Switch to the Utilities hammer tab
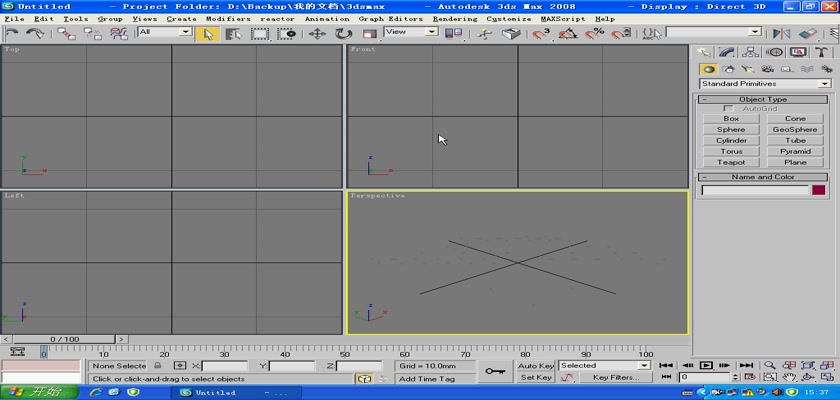 [822, 52]
